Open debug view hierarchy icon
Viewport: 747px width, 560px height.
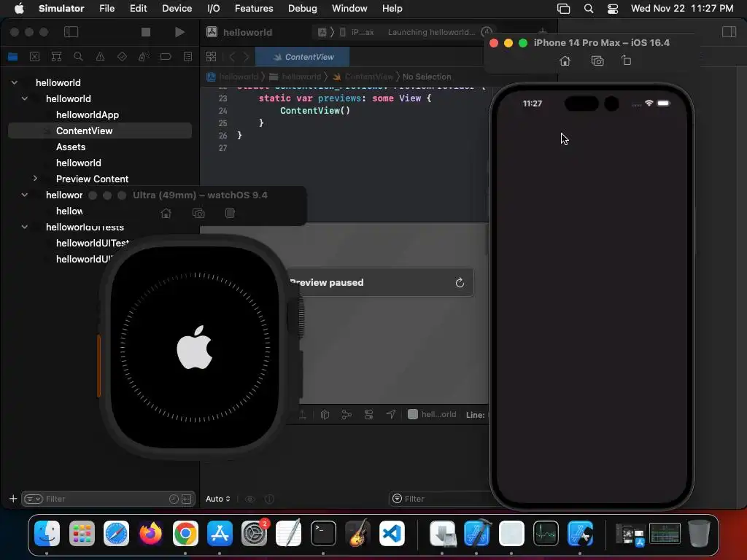(x=325, y=415)
